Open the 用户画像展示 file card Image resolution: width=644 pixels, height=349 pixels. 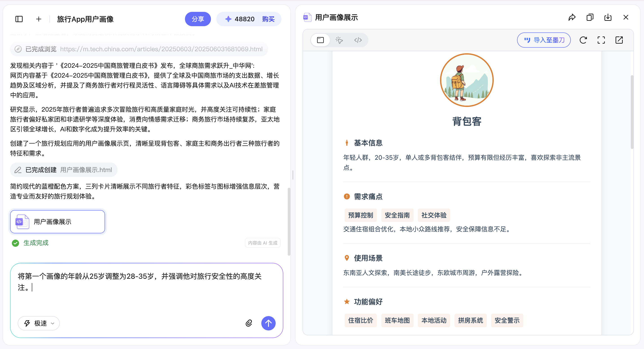(58, 221)
